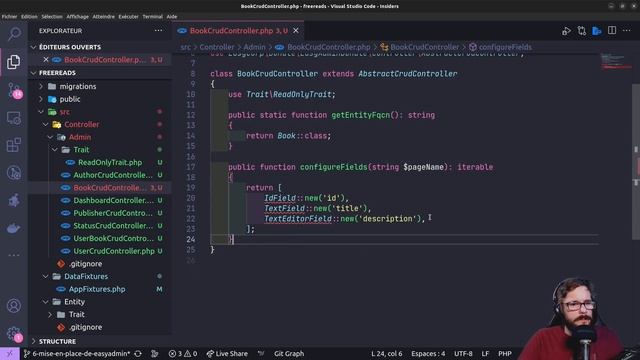
Task: Open the Edition menu
Action: point(29,17)
